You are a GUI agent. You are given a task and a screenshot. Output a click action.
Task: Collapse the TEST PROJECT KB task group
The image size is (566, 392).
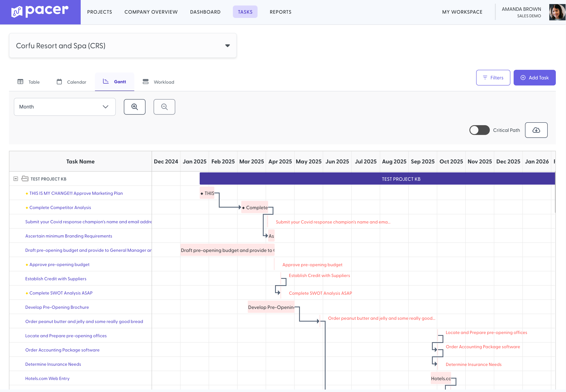pos(15,178)
